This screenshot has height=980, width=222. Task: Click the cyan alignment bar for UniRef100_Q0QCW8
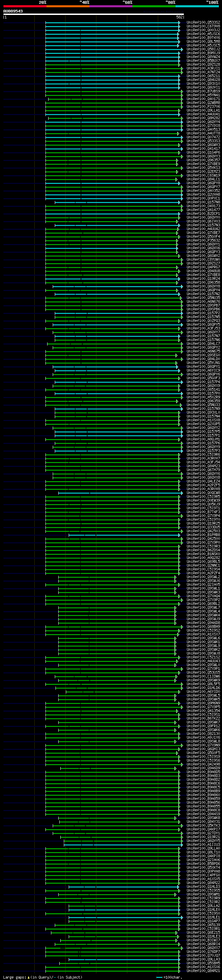tap(120, 493)
